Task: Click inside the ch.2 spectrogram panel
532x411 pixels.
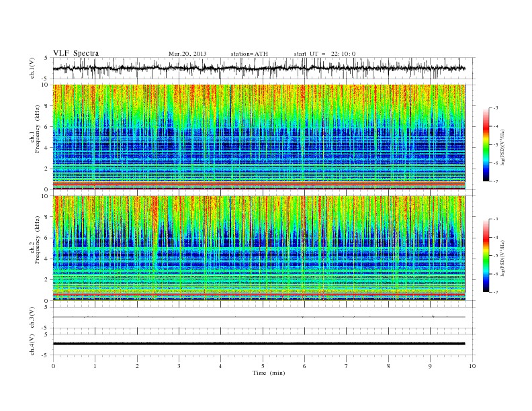Action: [x=259, y=248]
